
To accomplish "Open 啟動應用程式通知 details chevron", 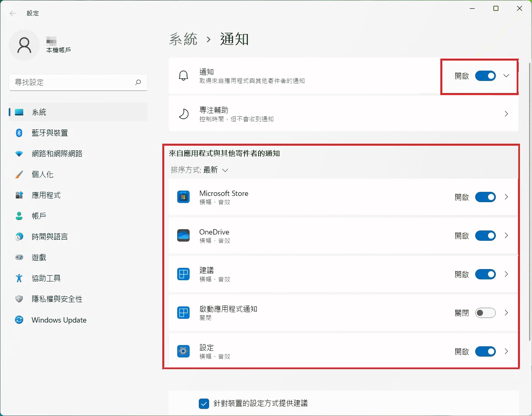I will [506, 313].
